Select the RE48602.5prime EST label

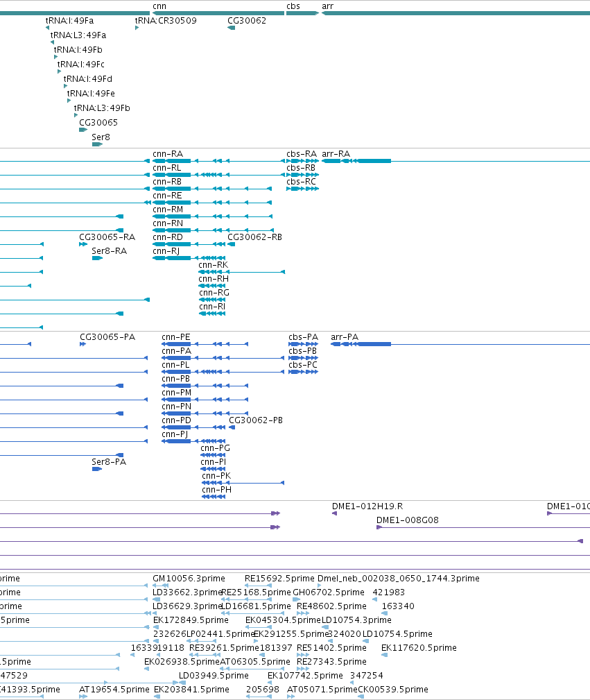click(331, 606)
